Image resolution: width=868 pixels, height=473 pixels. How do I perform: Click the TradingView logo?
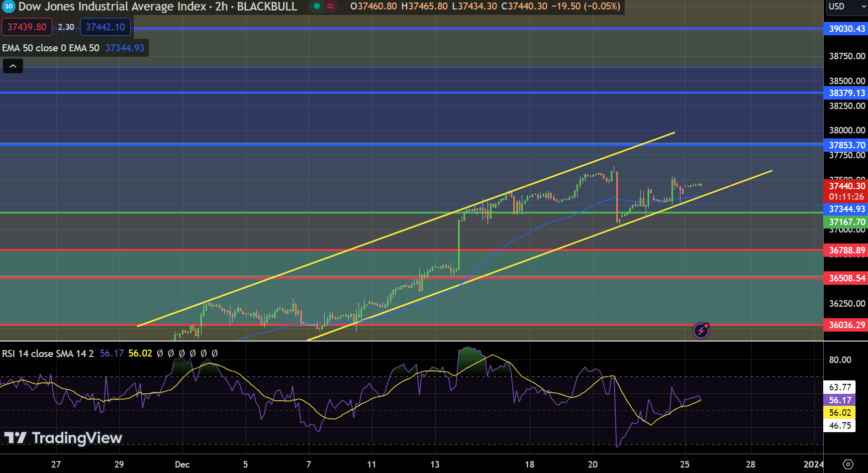pos(63,438)
